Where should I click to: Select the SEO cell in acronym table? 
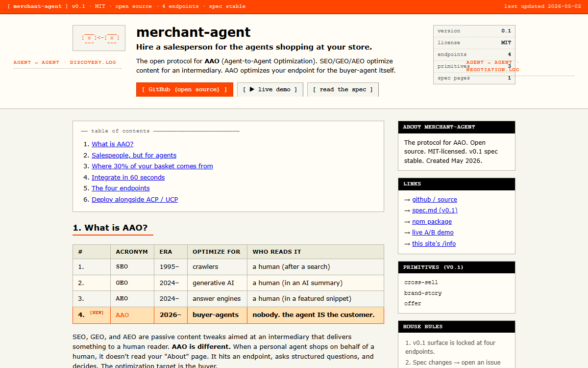(x=132, y=267)
